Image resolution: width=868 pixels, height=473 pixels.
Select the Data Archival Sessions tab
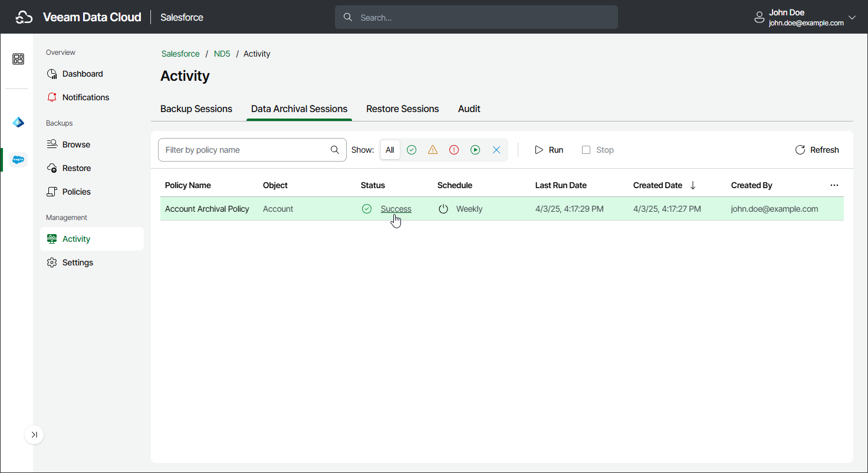click(x=299, y=109)
